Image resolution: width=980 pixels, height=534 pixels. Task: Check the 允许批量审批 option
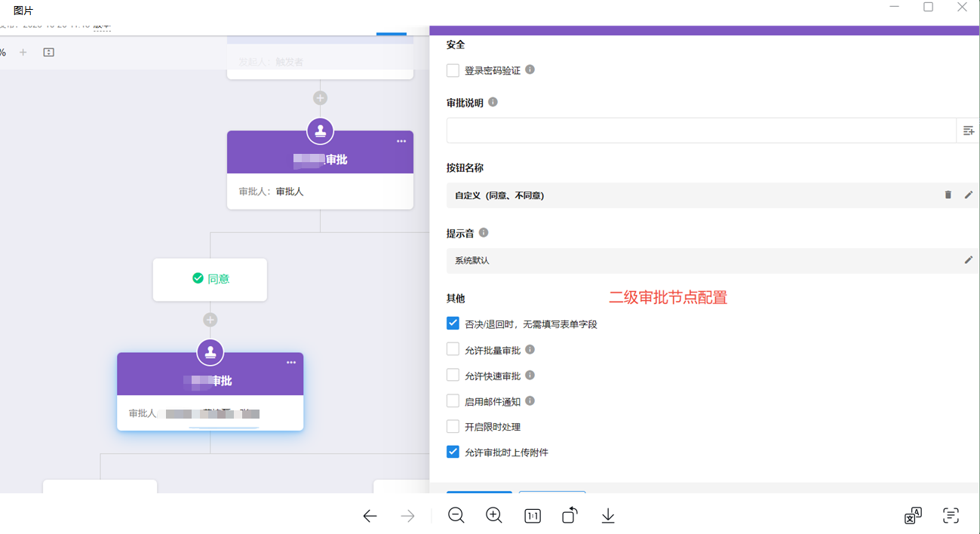(453, 349)
